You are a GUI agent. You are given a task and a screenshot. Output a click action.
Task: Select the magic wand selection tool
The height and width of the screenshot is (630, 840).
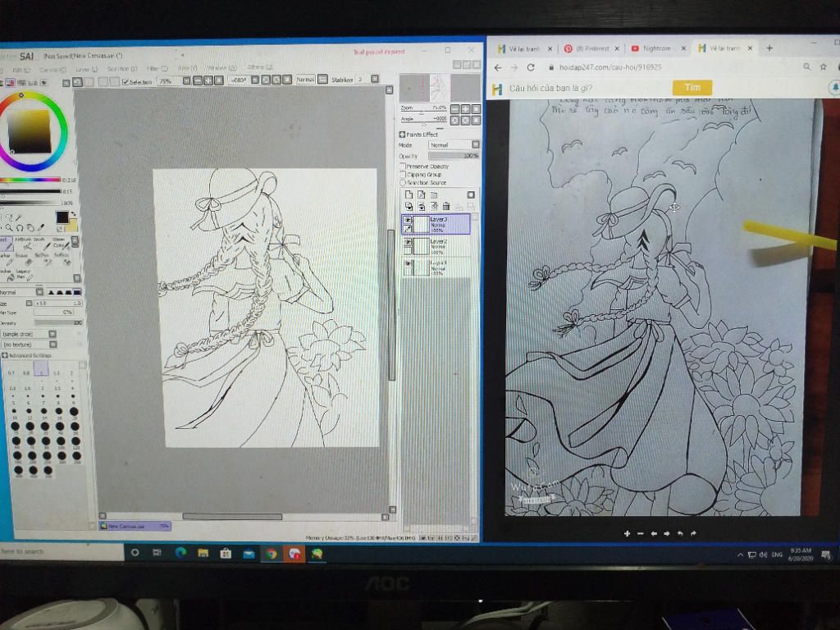pos(18,217)
